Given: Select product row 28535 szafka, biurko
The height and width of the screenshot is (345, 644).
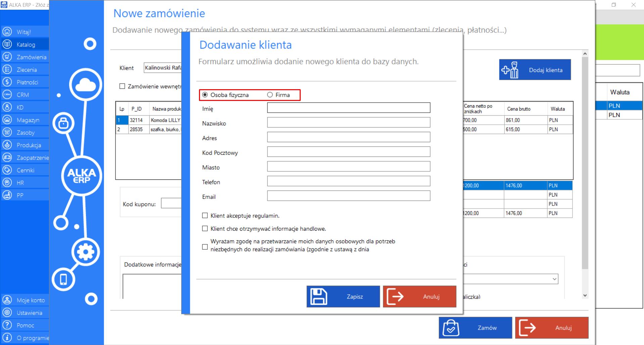Looking at the screenshot, I should 149,129.
